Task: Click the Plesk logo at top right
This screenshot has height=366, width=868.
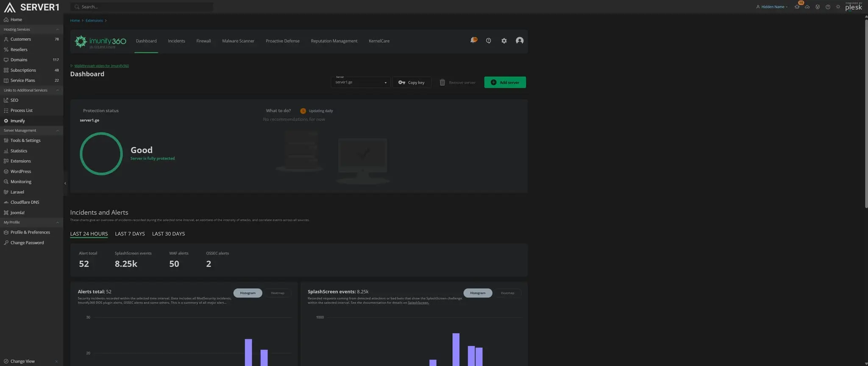Action: pos(854,6)
